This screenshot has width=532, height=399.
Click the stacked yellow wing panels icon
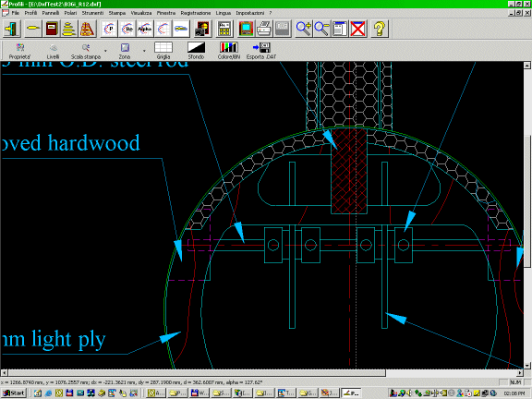[69, 29]
